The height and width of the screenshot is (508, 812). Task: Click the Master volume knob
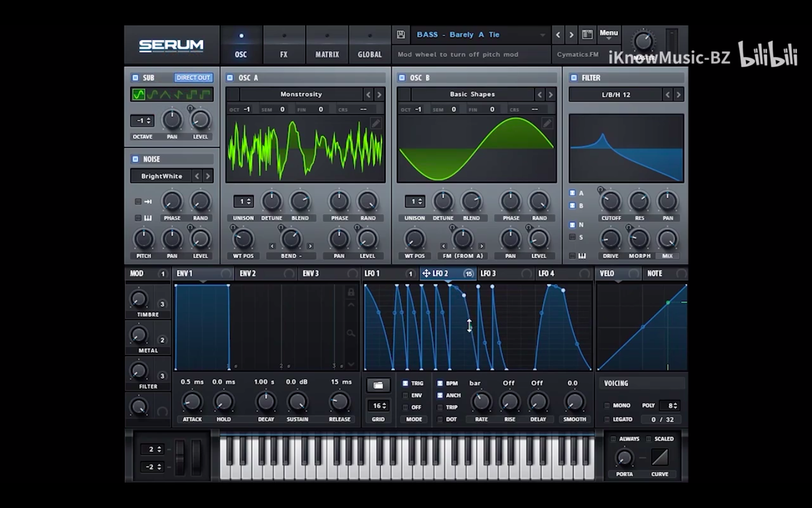[643, 42]
